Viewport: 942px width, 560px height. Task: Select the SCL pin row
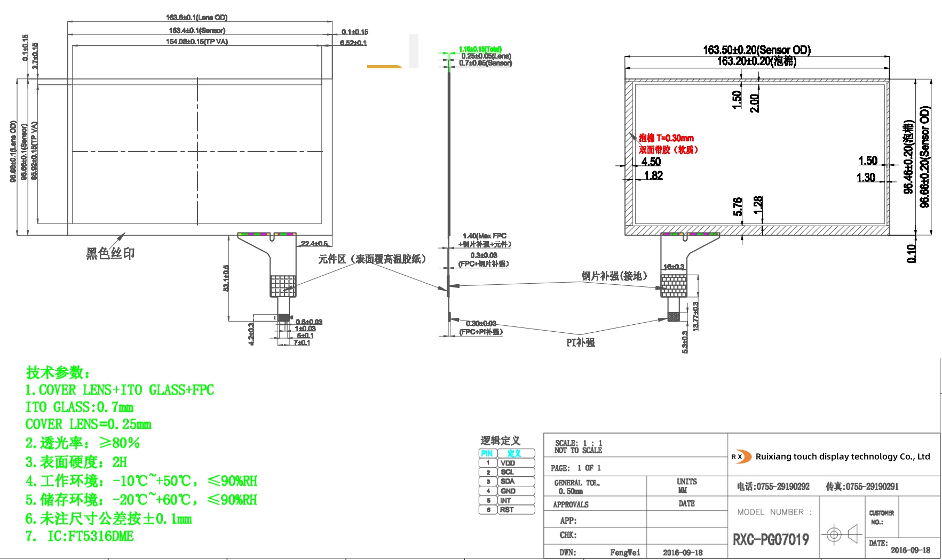point(506,473)
